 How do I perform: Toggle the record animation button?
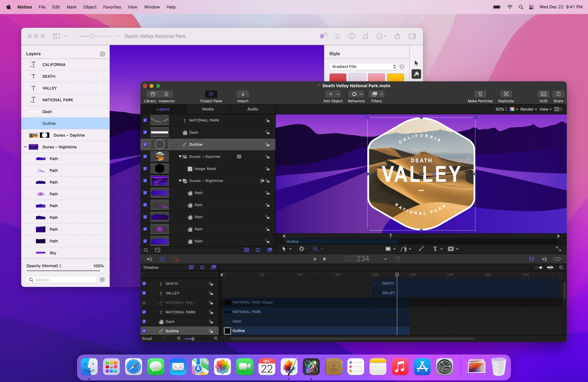coord(176,259)
